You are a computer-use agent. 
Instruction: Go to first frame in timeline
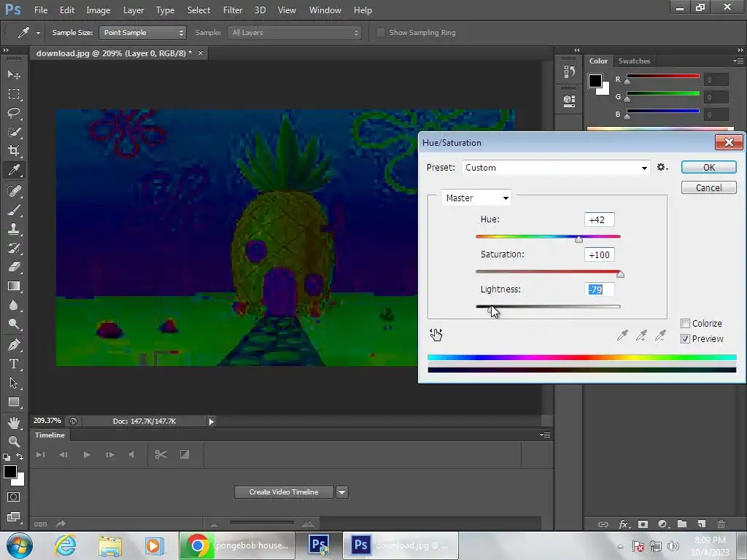point(41,455)
